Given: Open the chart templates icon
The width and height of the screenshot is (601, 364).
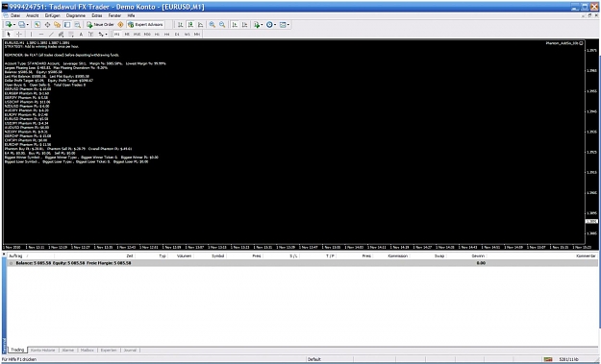Looking at the screenshot, I should [283, 25].
